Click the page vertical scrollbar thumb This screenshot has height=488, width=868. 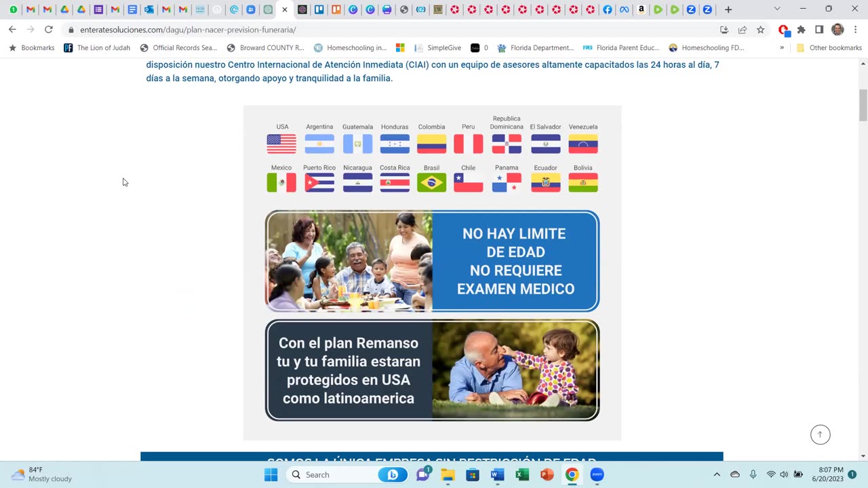[x=863, y=105]
